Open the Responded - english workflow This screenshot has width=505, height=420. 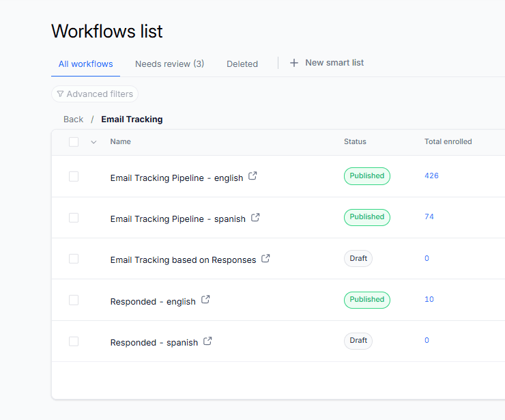pyautogui.click(x=153, y=301)
